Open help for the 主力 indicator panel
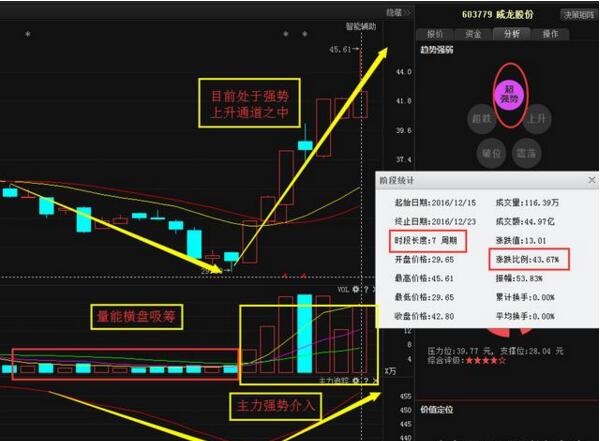 (366, 381)
